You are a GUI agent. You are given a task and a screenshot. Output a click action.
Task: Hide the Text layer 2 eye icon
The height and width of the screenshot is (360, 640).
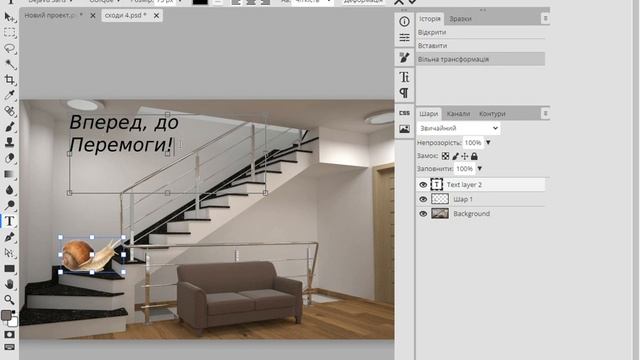423,185
